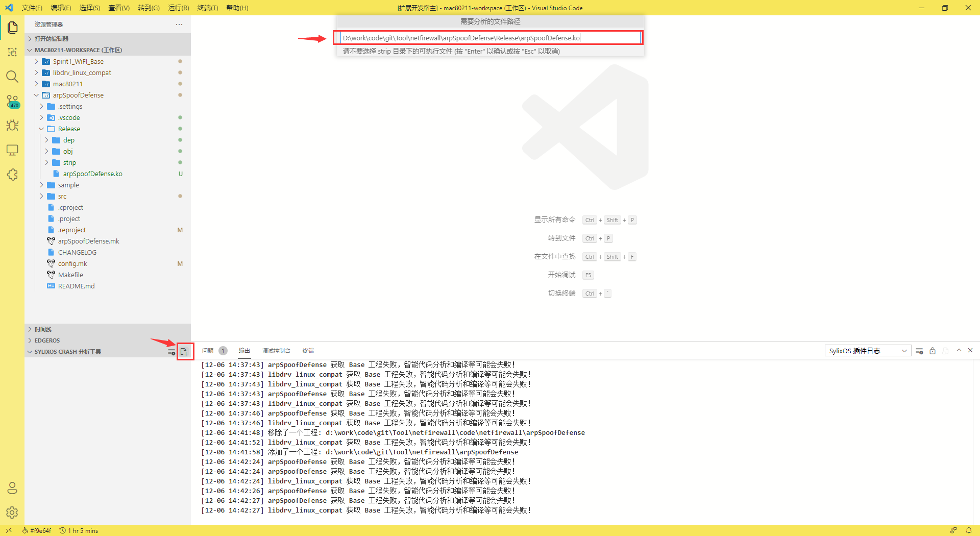Image resolution: width=980 pixels, height=536 pixels.
Task: Open the 文件(F) menu
Action: pyautogui.click(x=32, y=8)
